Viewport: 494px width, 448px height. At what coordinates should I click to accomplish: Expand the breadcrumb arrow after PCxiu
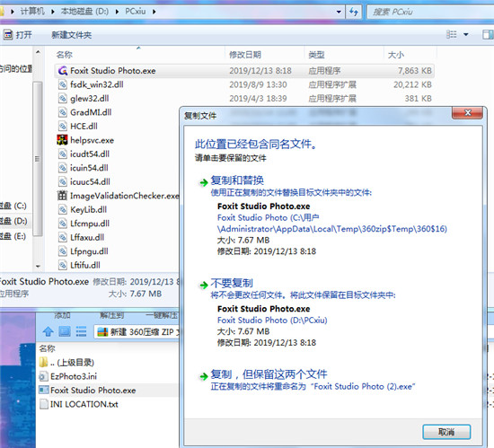154,12
